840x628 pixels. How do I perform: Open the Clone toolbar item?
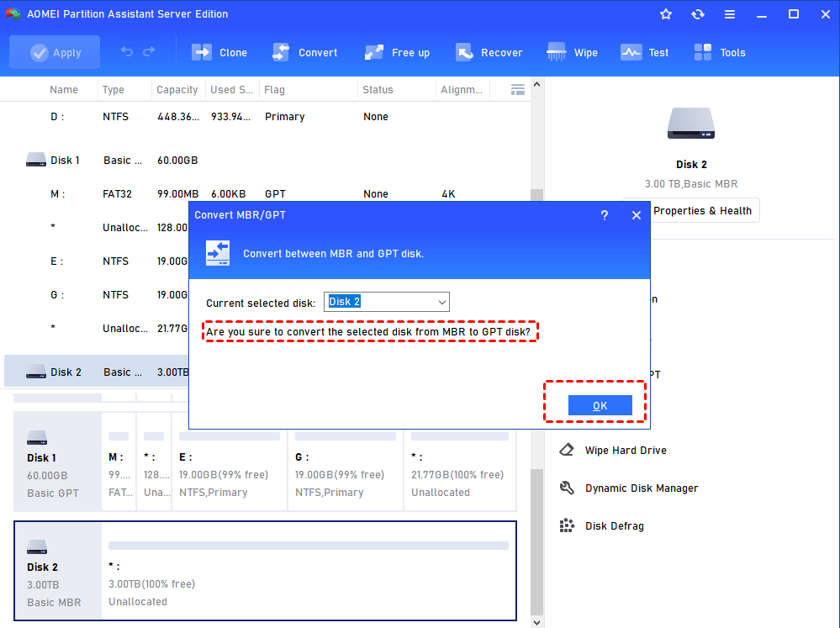(x=219, y=52)
